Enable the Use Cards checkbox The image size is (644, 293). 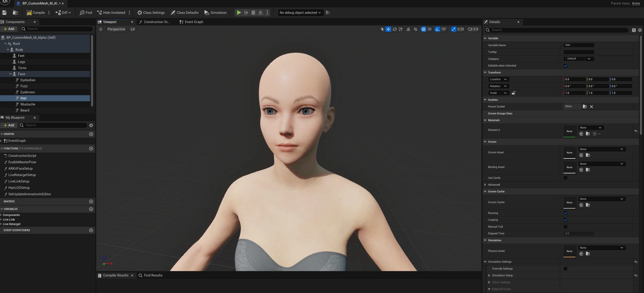pos(566,178)
